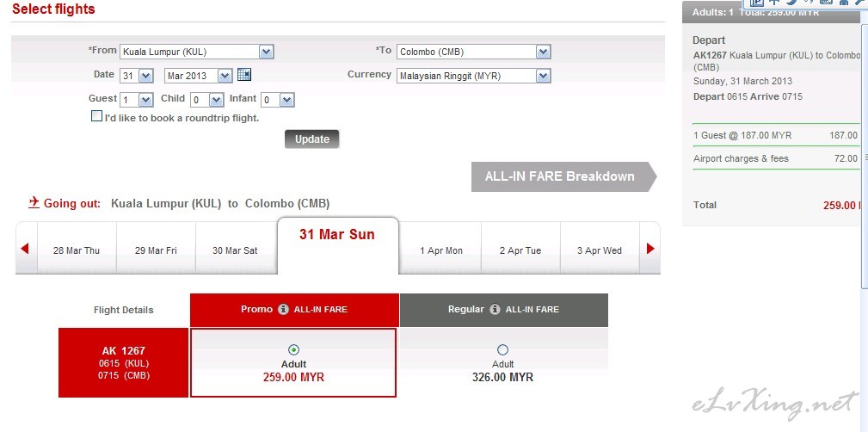The height and width of the screenshot is (432, 868).
Task: Click the Regular fare info icon
Action: 495,310
